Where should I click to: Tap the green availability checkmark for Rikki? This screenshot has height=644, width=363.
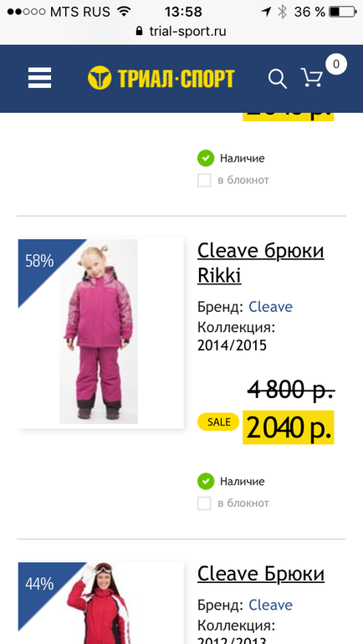[206, 482]
